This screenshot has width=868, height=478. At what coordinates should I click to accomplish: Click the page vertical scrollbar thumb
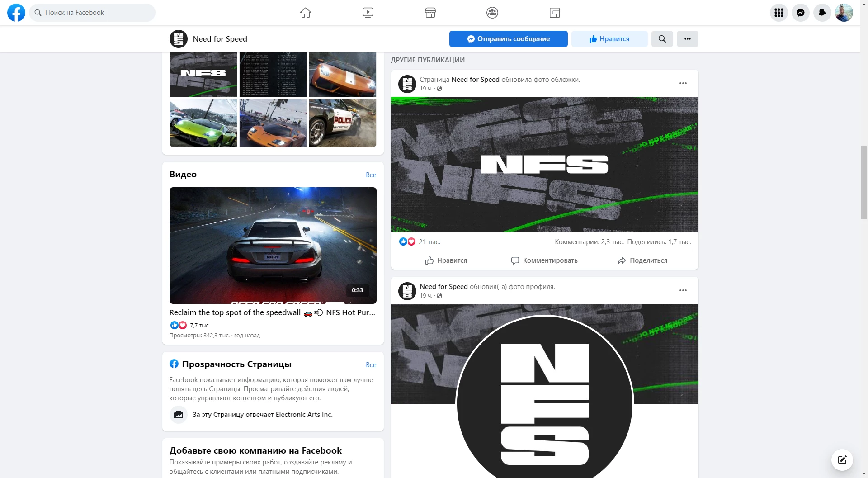864,182
